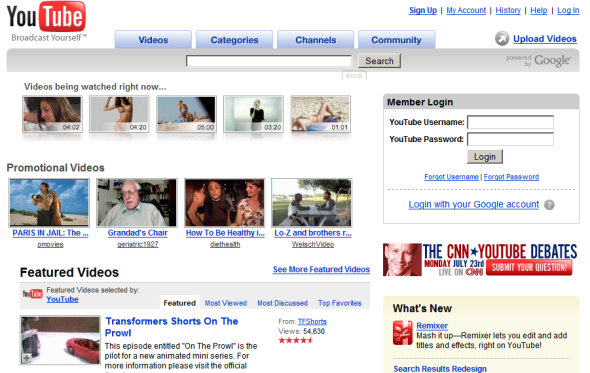This screenshot has width=590, height=373.
Task: Open the Community tab
Action: [397, 40]
